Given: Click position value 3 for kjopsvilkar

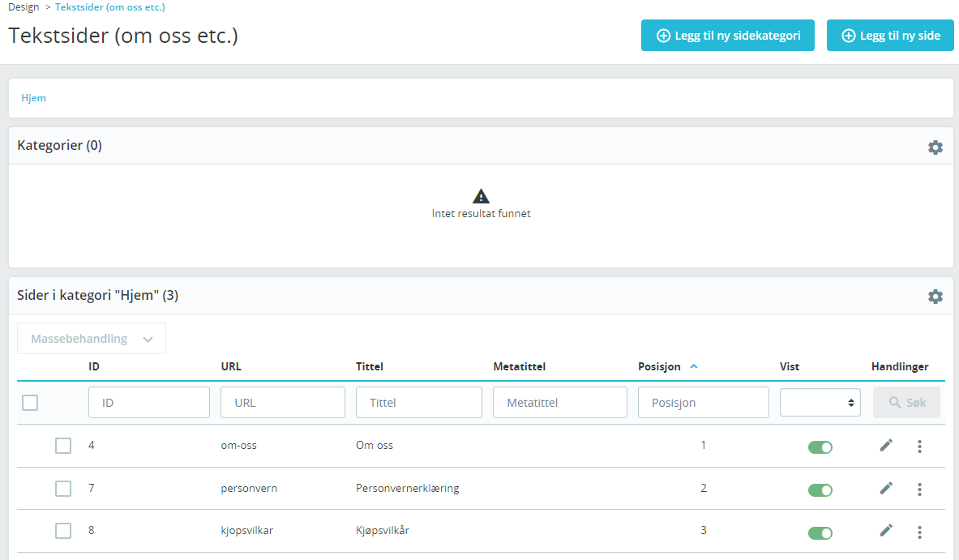Looking at the screenshot, I should click(x=704, y=530).
